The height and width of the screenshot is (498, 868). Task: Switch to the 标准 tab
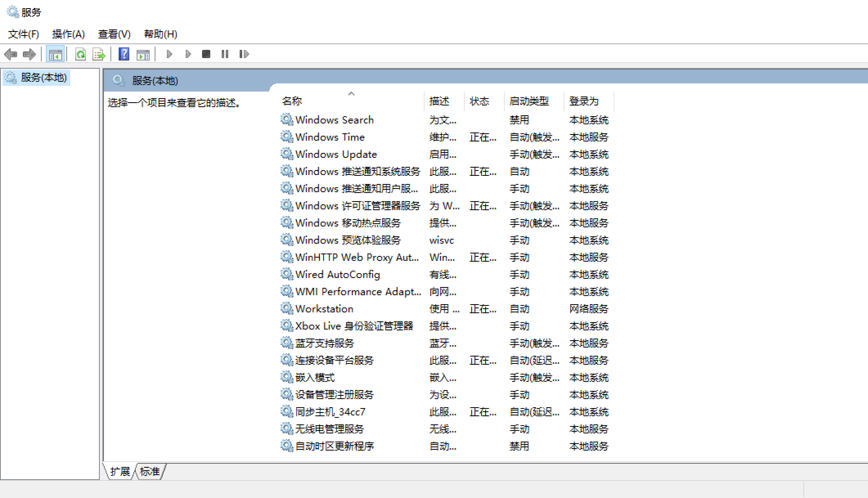point(150,471)
